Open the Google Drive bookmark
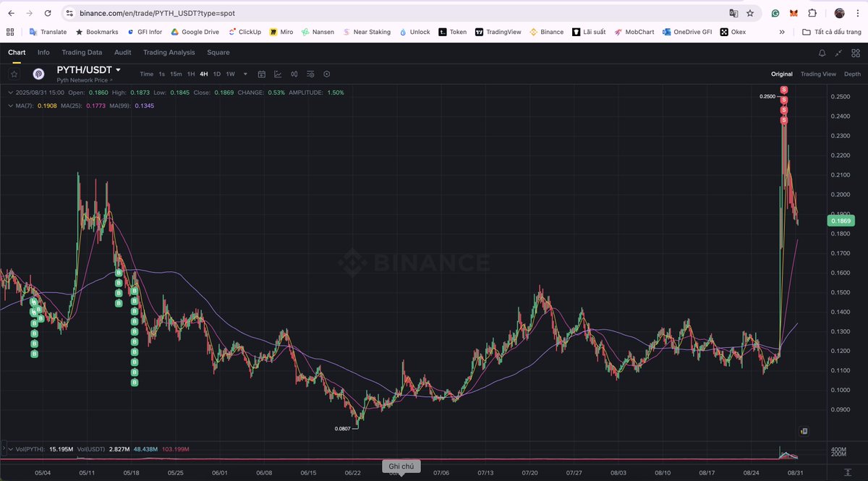 click(195, 32)
